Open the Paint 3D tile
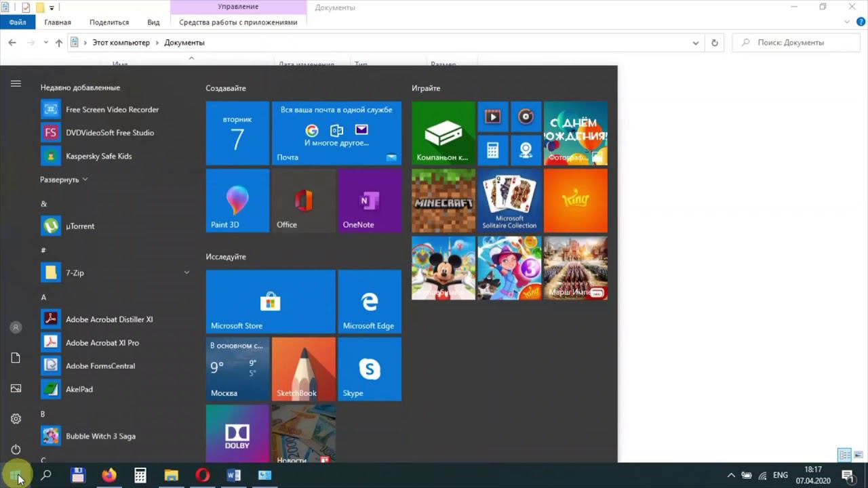868x488 pixels. coord(237,201)
